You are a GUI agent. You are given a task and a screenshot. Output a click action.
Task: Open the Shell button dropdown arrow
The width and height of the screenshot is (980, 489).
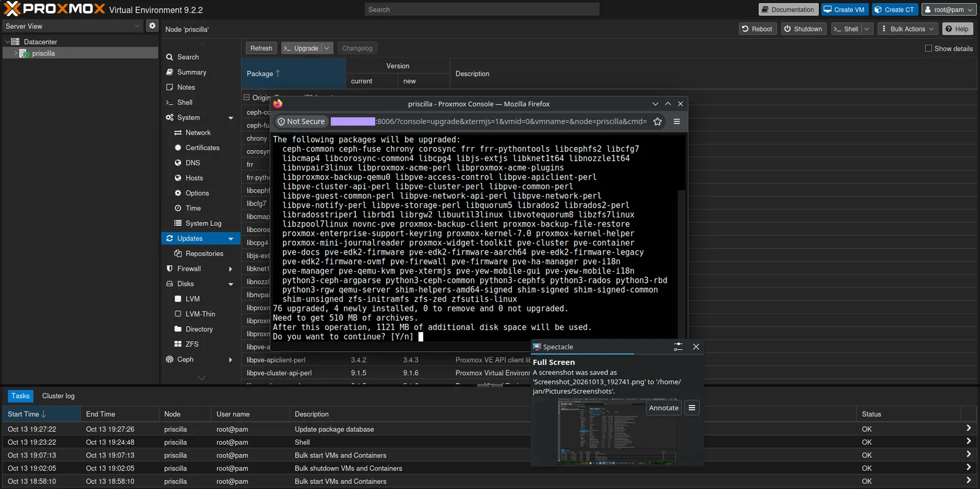point(867,29)
